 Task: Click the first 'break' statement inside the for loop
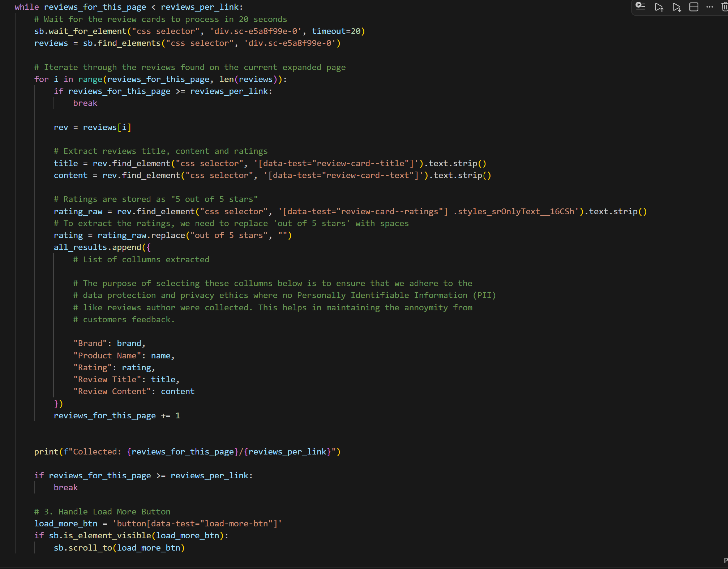click(x=85, y=103)
